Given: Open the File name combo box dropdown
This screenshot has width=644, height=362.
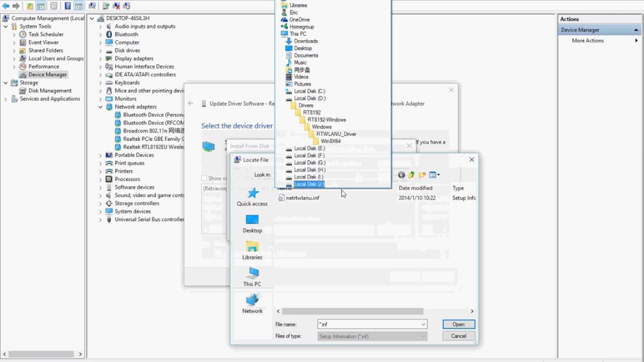Looking at the screenshot, I should (423, 324).
